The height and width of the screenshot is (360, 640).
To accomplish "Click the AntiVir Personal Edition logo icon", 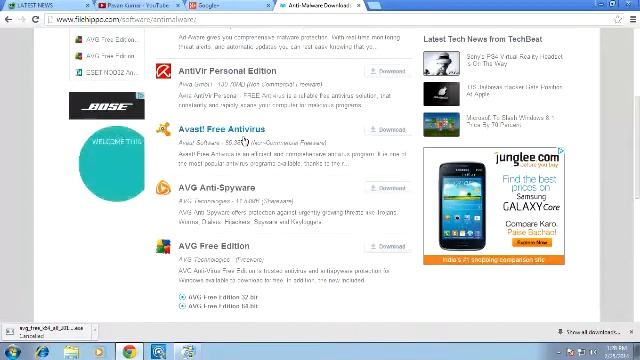I will [x=163, y=71].
